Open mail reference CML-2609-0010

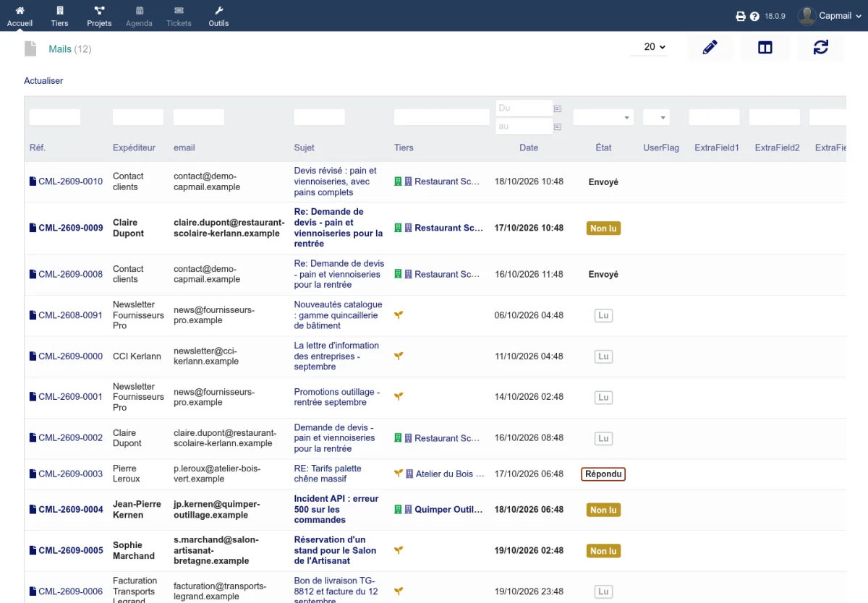tap(70, 181)
